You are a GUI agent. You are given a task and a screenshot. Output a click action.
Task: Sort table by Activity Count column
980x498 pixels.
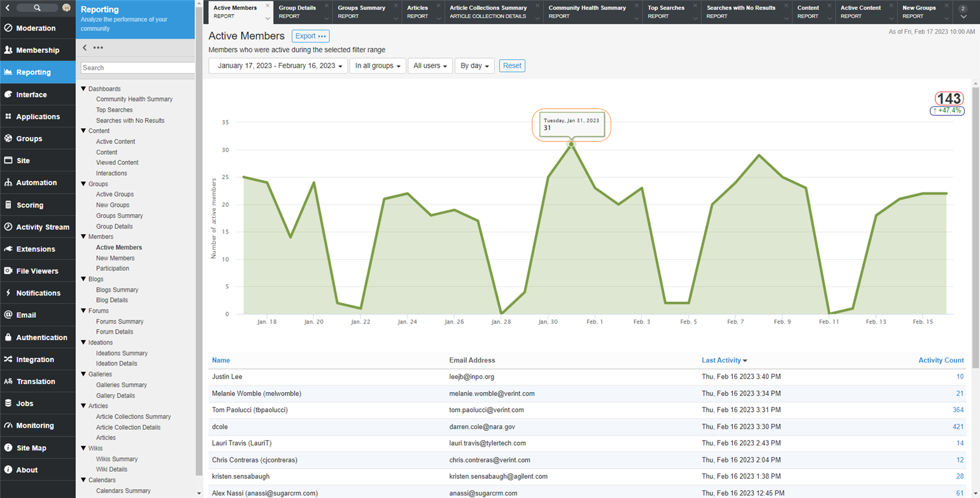(x=941, y=360)
